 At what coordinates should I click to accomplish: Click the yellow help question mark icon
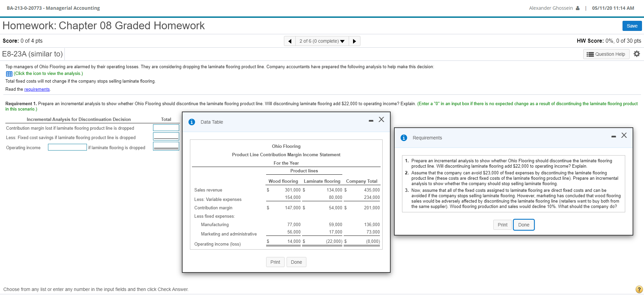pos(639,289)
